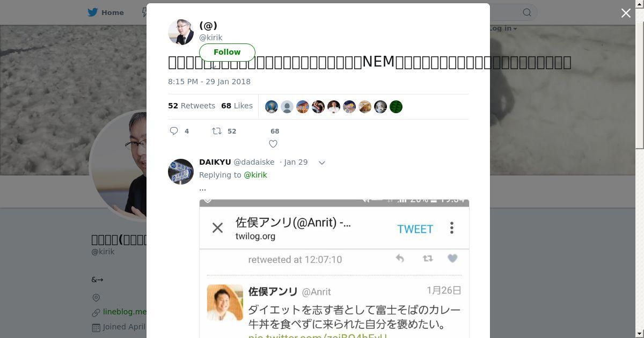Expand the tweet options caret under Follow
Image resolution: width=644 pixels, height=338 pixels.
click(214, 67)
